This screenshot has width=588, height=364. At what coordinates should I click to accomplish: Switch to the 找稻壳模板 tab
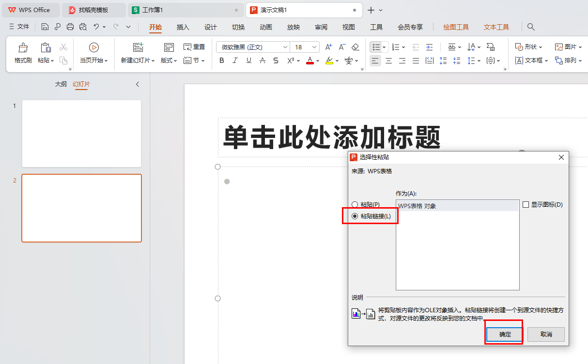[x=93, y=10]
